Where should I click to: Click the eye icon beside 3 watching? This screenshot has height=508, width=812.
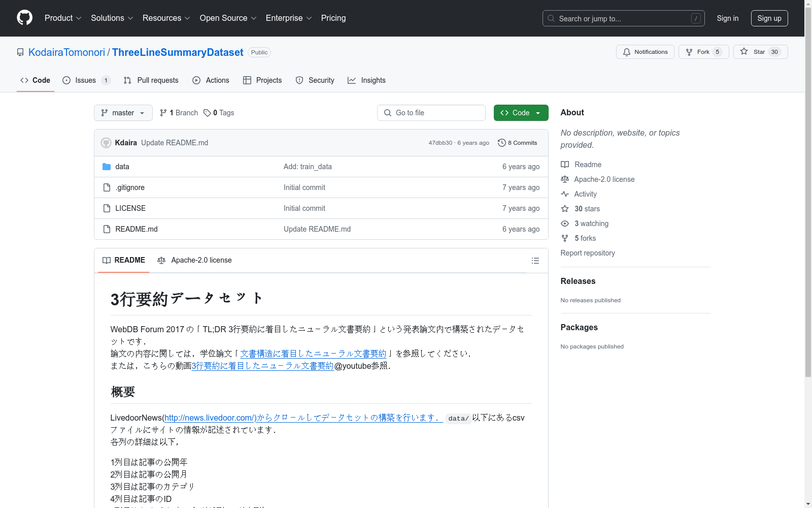565,224
